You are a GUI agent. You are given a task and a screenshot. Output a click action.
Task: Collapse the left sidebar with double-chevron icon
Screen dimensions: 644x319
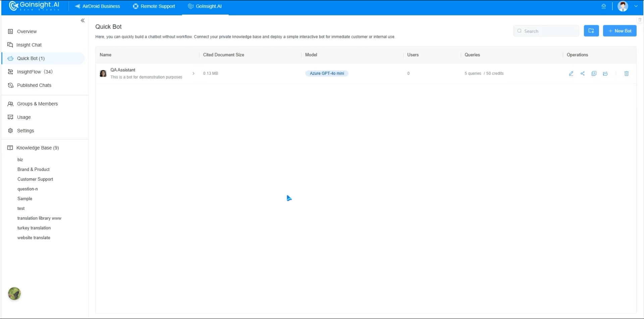pyautogui.click(x=83, y=20)
